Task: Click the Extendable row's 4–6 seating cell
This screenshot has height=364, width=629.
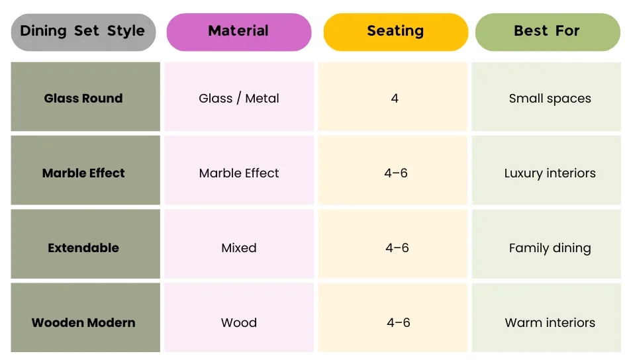Action: pyautogui.click(x=397, y=248)
